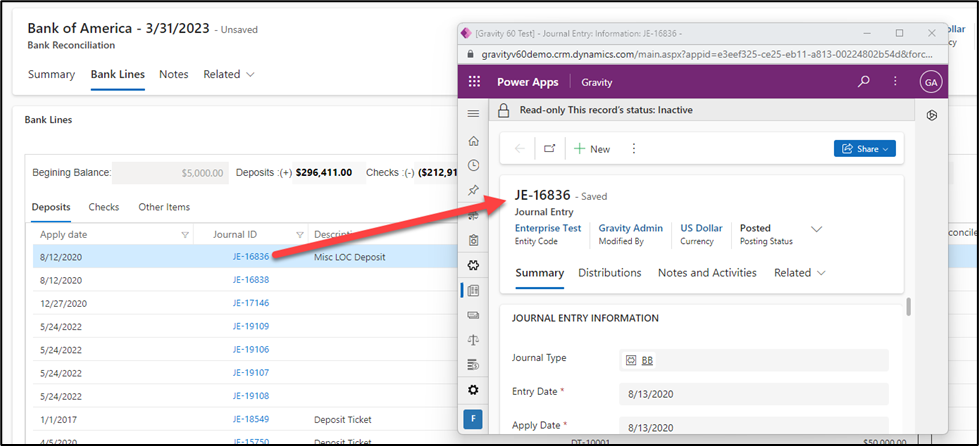Click the Apply Date field
The width and height of the screenshot is (979, 446).
(x=754, y=427)
